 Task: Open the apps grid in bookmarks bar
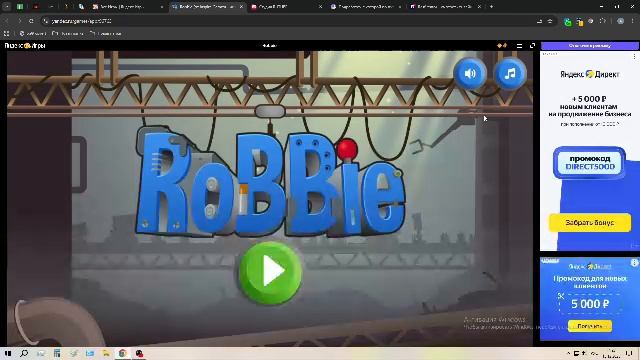(x=7, y=33)
